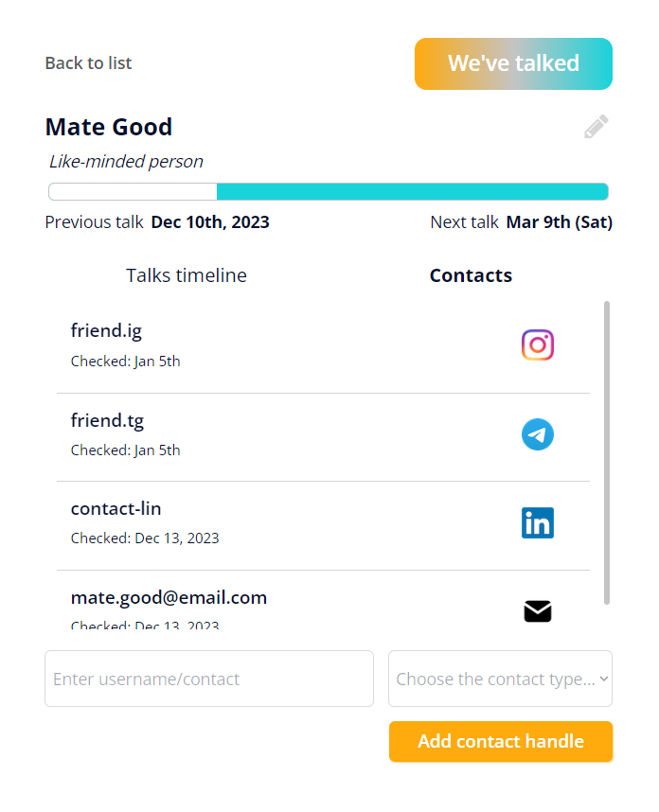Click the Instagram icon for friend.ig
Image resolution: width=659 pixels, height=812 pixels.
pyautogui.click(x=537, y=345)
